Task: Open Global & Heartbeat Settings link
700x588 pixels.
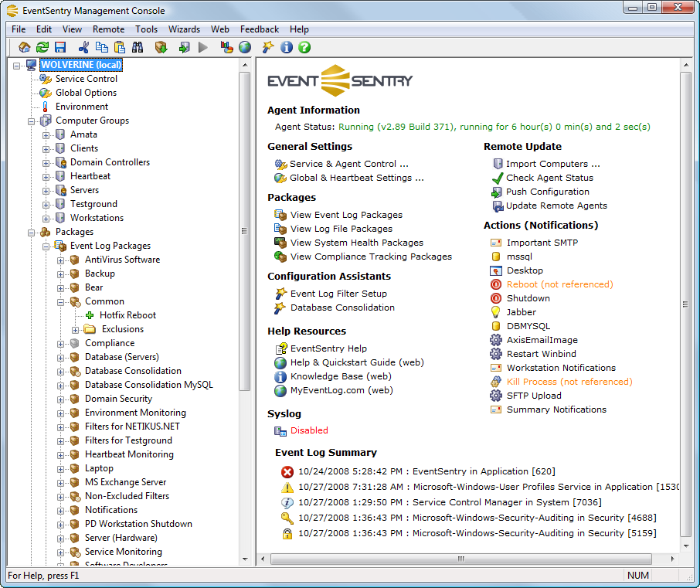Action: tap(357, 178)
